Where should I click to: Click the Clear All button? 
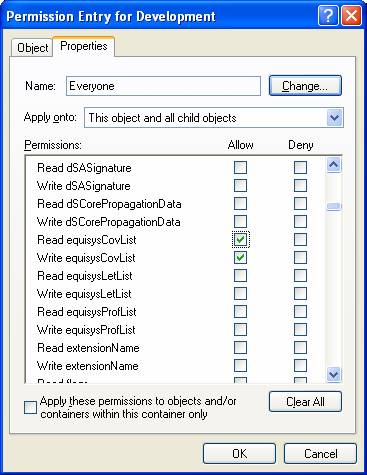point(305,402)
